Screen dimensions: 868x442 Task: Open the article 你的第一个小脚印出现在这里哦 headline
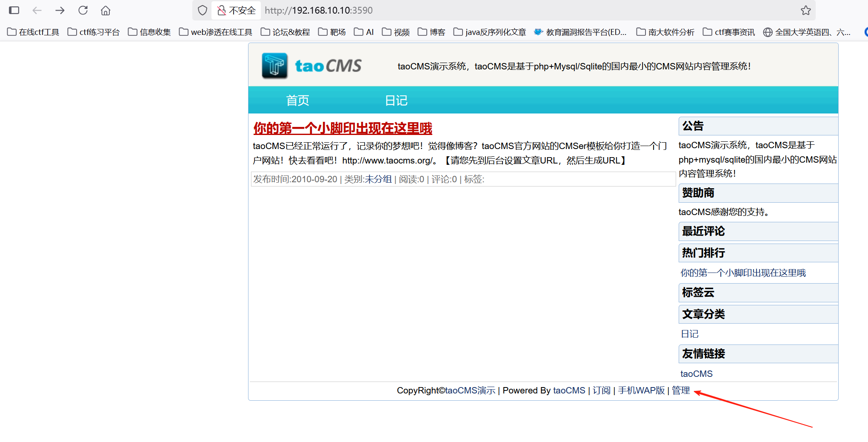click(343, 128)
